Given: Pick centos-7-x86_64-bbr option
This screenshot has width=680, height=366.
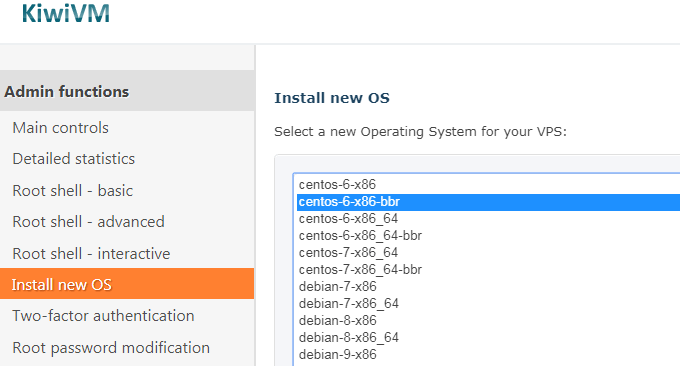Looking at the screenshot, I should tap(488, 270).
